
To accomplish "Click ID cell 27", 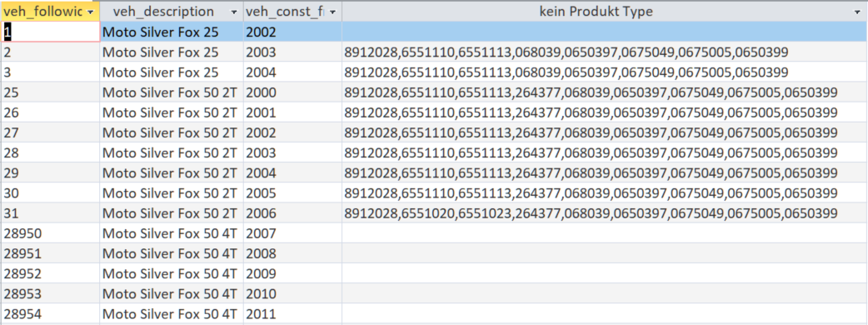I will [50, 132].
